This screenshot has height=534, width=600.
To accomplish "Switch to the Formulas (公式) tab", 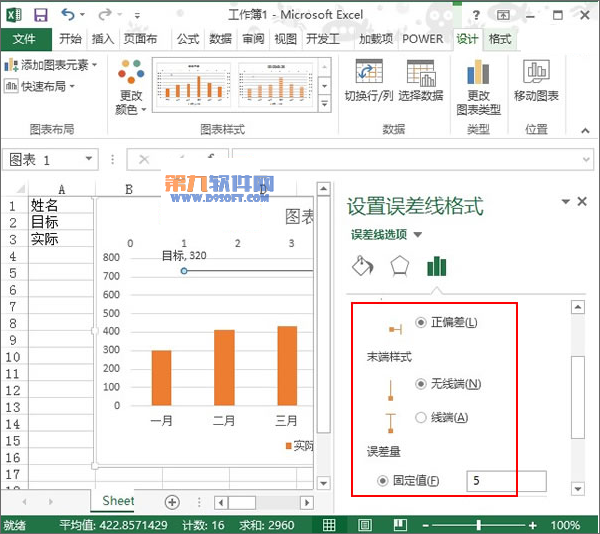I will click(x=188, y=39).
